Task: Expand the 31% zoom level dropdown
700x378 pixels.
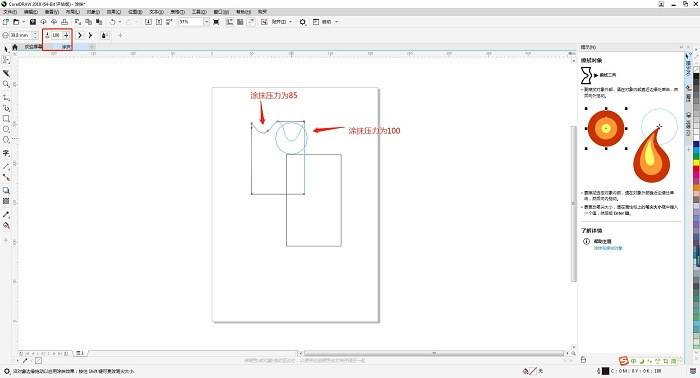Action: [206, 21]
